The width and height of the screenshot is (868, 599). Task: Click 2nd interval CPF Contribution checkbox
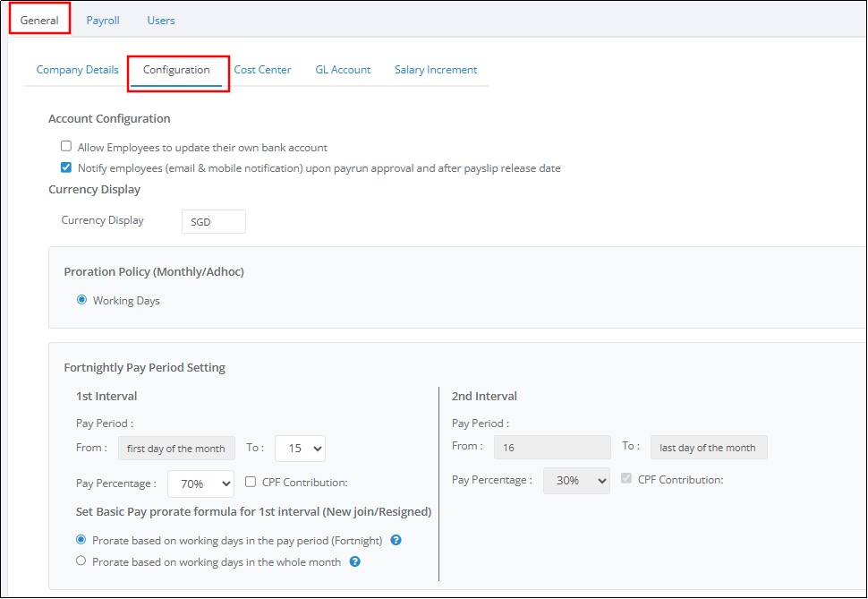click(626, 478)
